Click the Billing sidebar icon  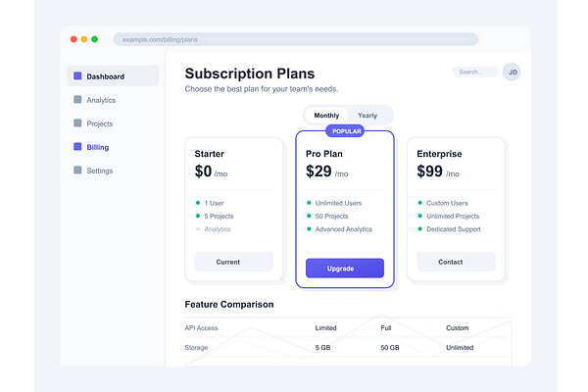point(77,146)
